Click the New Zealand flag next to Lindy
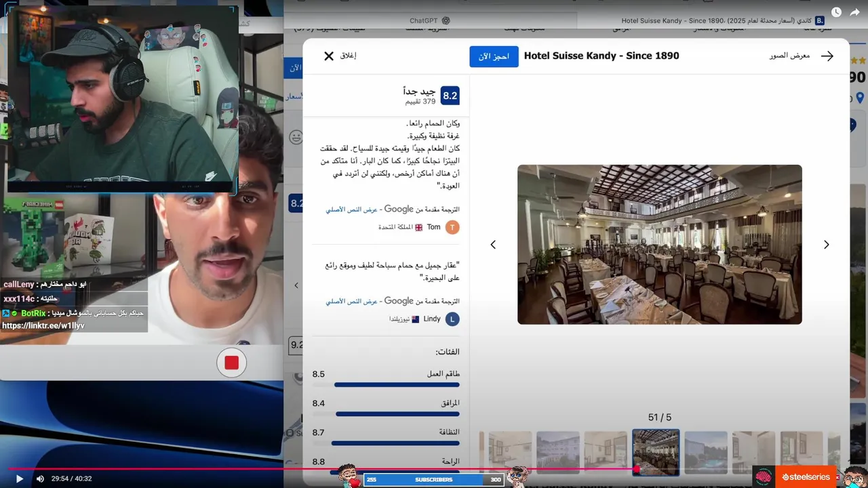 pos(416,319)
